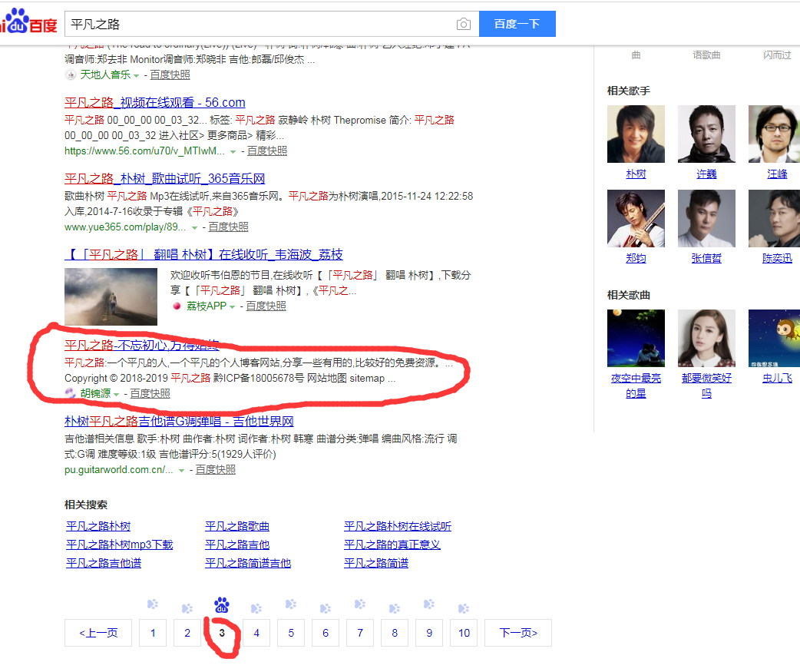Click the Baidu logo

(x=28, y=23)
